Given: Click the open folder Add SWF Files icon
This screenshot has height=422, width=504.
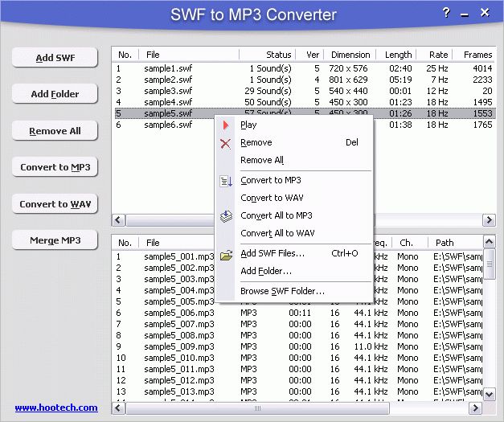Looking at the screenshot, I should (227, 255).
